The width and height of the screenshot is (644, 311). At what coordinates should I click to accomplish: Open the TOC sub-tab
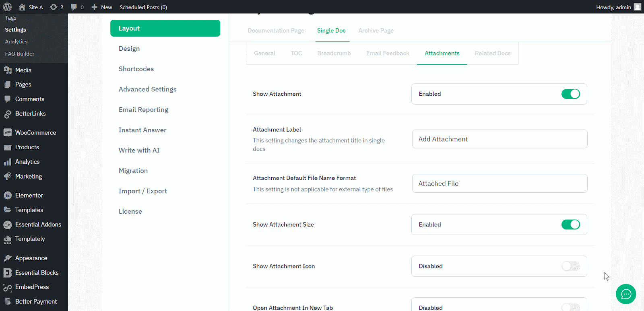[296, 53]
